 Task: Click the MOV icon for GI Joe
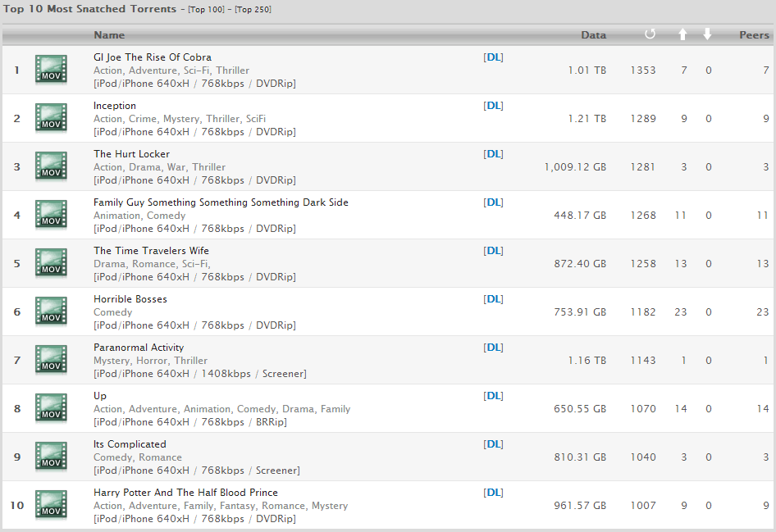[51, 70]
